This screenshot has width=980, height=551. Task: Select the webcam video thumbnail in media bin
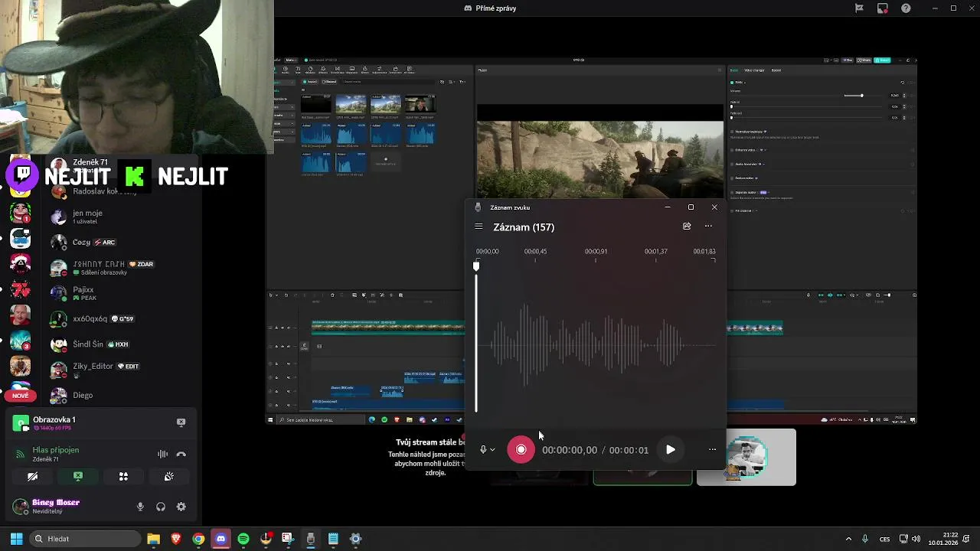point(420,103)
